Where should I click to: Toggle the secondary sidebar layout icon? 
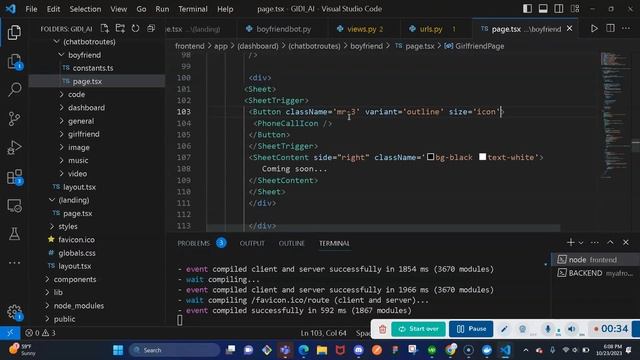point(559,9)
